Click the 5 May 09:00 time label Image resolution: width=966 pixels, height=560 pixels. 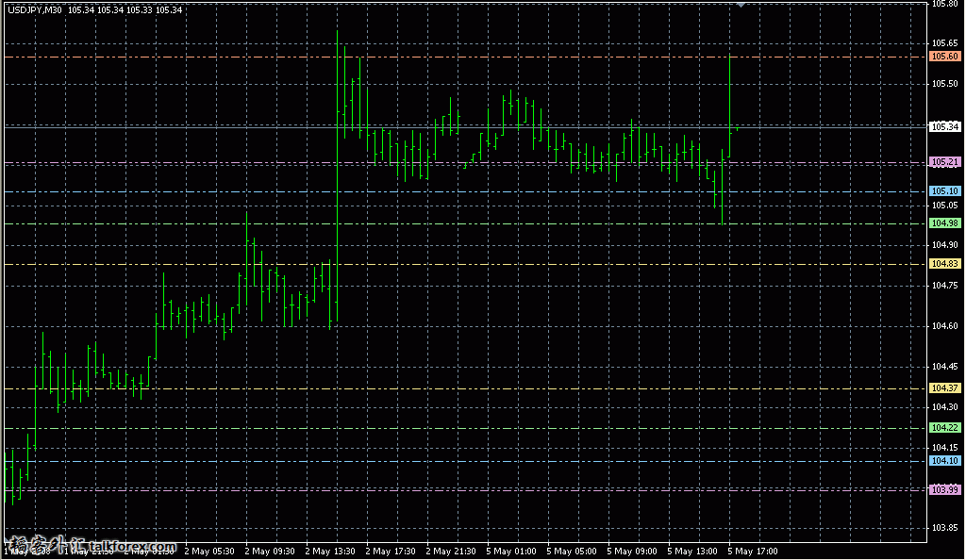tap(632, 552)
